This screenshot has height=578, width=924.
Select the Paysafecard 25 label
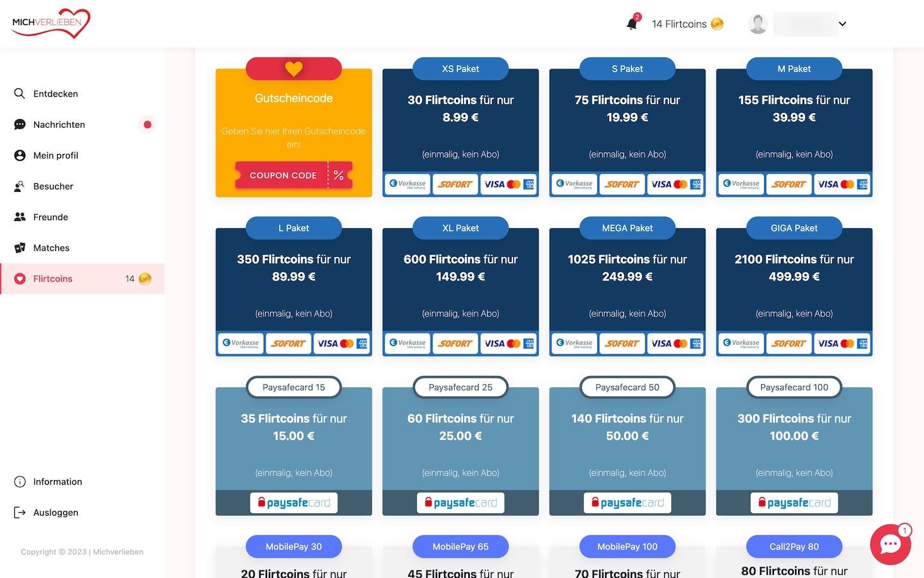point(461,387)
